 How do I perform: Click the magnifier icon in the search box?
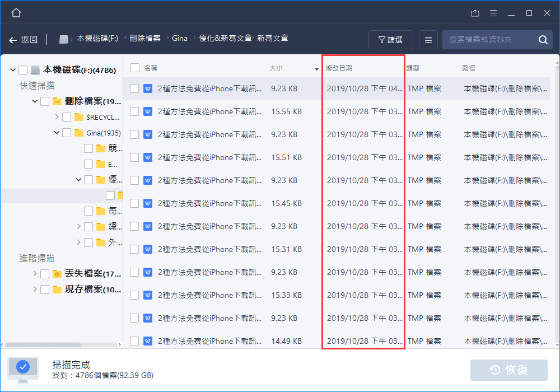pyautogui.click(x=542, y=40)
